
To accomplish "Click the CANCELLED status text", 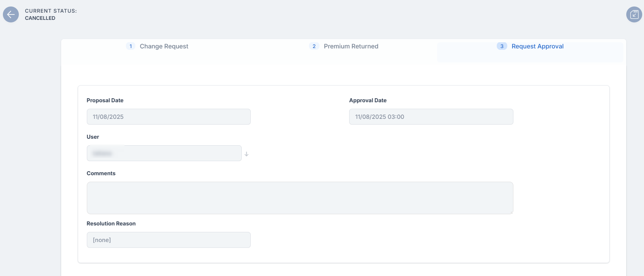I will 40,18.
